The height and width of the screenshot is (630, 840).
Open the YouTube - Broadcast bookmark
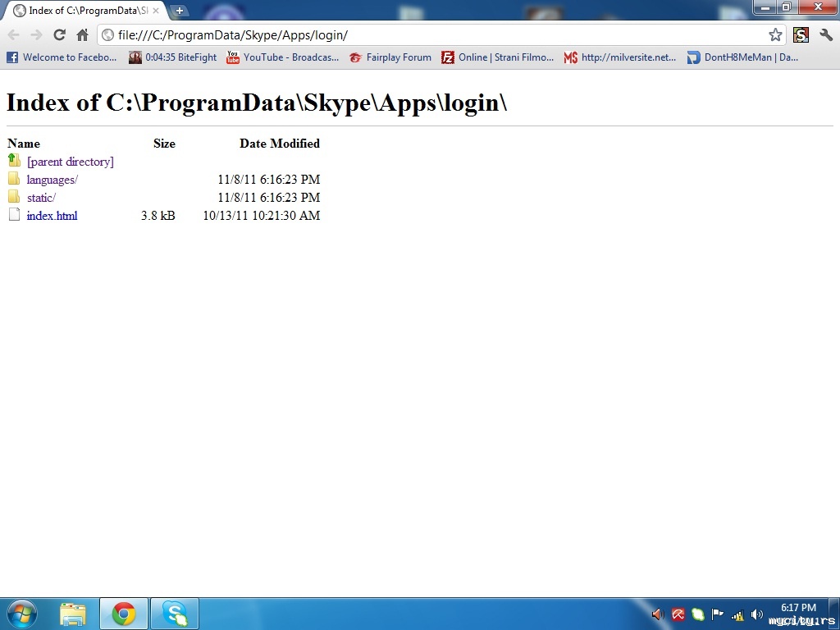pos(283,57)
